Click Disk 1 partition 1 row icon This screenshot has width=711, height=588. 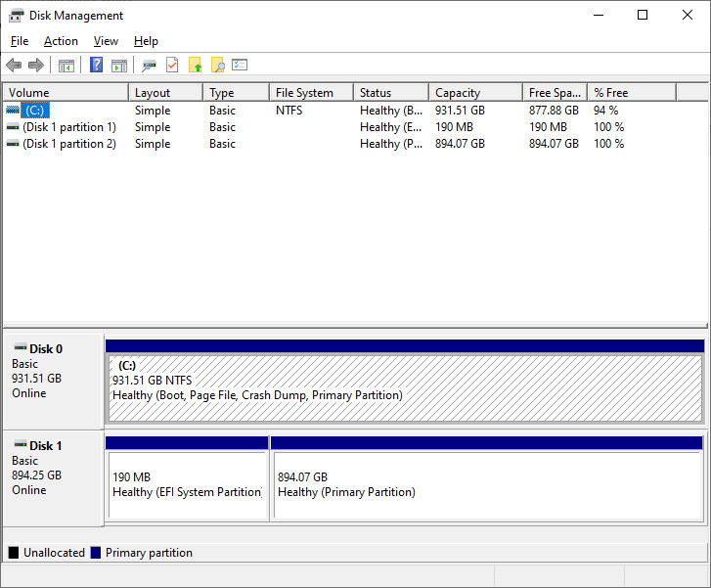click(13, 127)
